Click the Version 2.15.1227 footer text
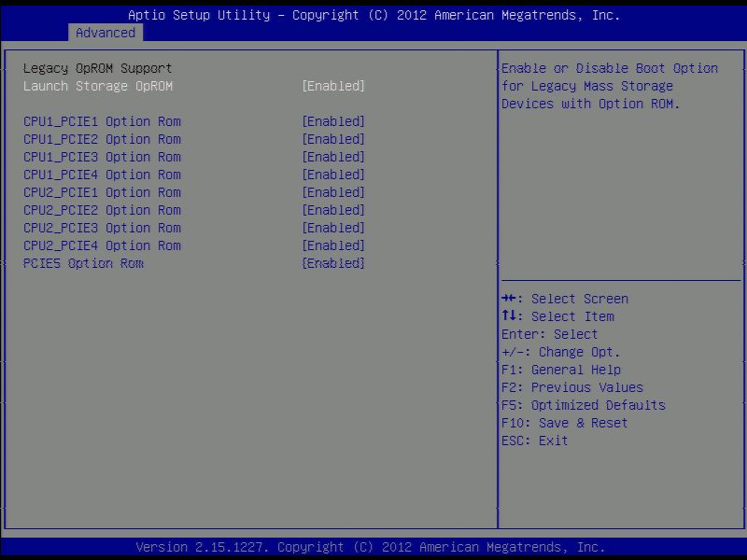The image size is (747, 560). click(371, 547)
